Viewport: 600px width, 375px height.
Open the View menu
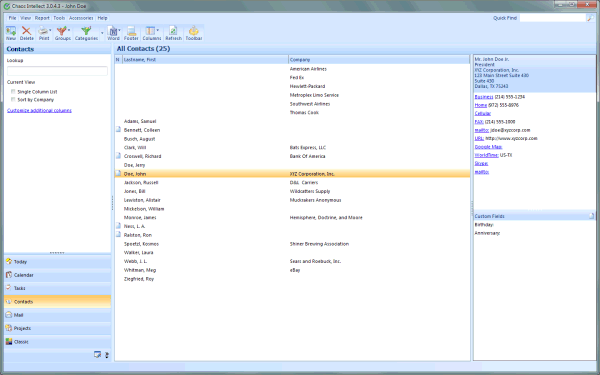[26, 18]
